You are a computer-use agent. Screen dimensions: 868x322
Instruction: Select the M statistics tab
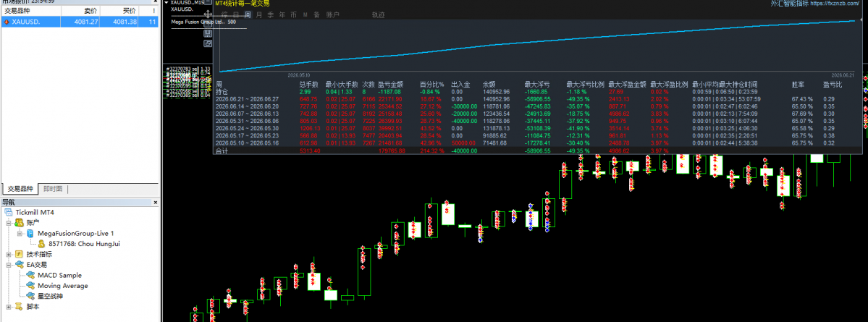[305, 14]
